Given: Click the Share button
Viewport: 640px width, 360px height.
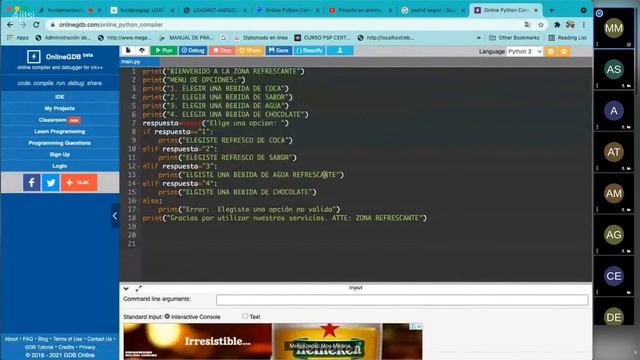Looking at the screenshot, I should tap(250, 51).
